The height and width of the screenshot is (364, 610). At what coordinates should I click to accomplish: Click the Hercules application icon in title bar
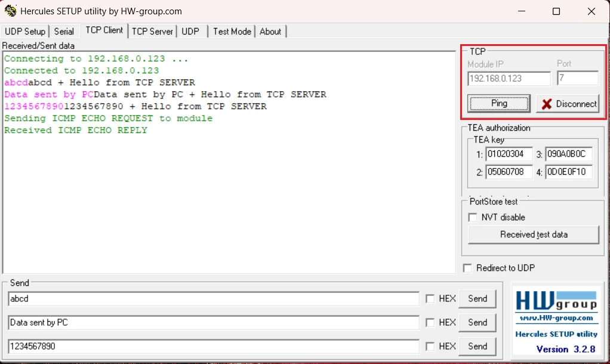[x=10, y=11]
